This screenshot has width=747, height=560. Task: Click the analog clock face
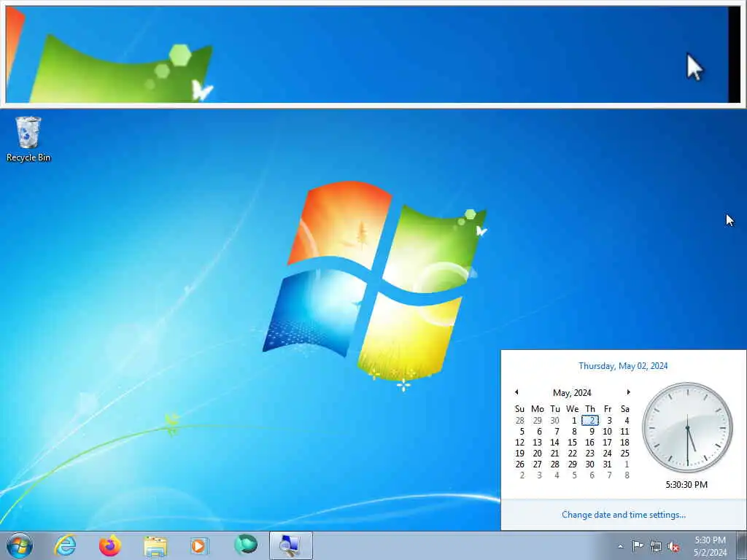tap(687, 427)
